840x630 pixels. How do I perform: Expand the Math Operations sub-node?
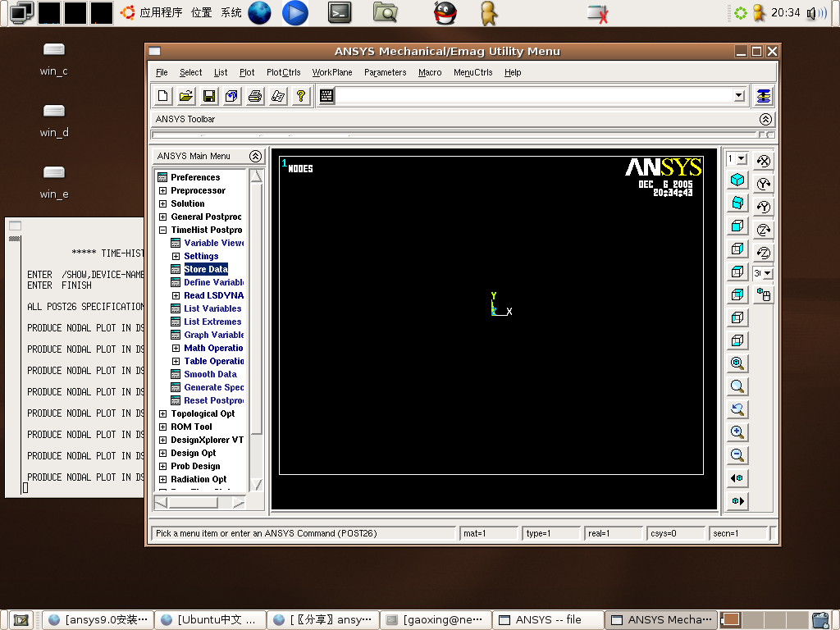[176, 348]
